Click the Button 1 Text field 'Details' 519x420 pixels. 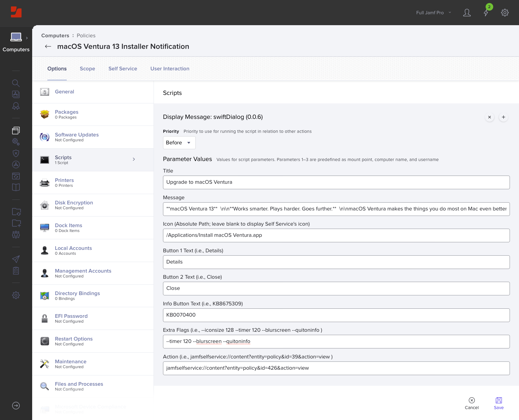336,262
